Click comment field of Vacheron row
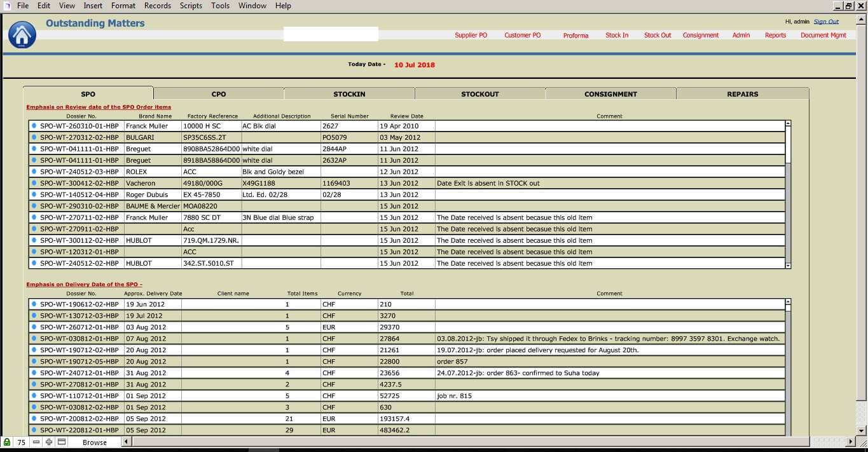The image size is (868, 452). tap(609, 183)
